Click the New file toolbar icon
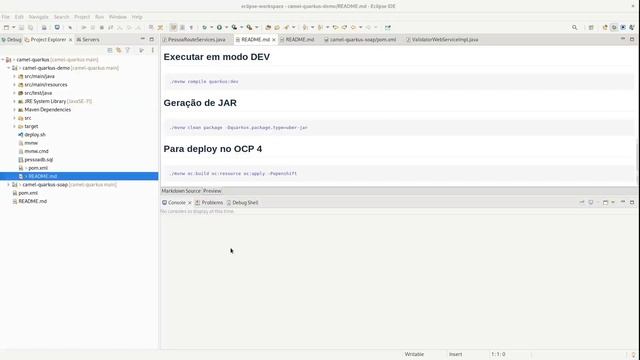Screen dimensions: 640x360 6,27
